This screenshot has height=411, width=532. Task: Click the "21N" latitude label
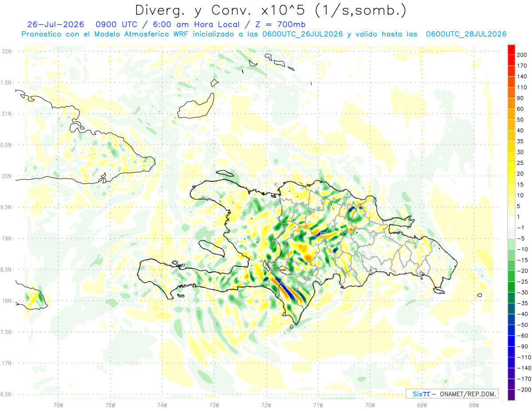coord(7,114)
